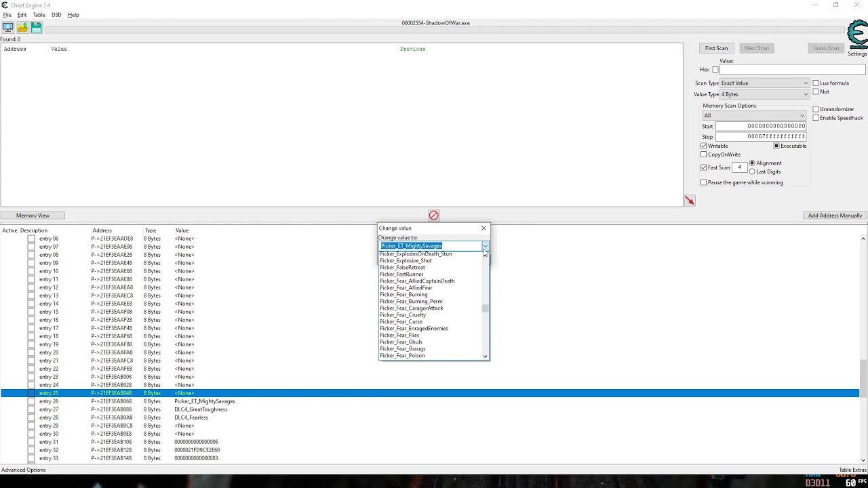Open the Value Type dropdown
This screenshot has height=488, width=868.
point(765,94)
